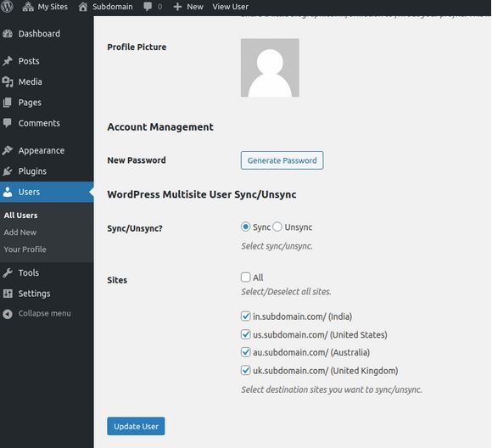Screen dimensions: 492x448
Task: Click the Pages document icon
Action: [x=8, y=103]
